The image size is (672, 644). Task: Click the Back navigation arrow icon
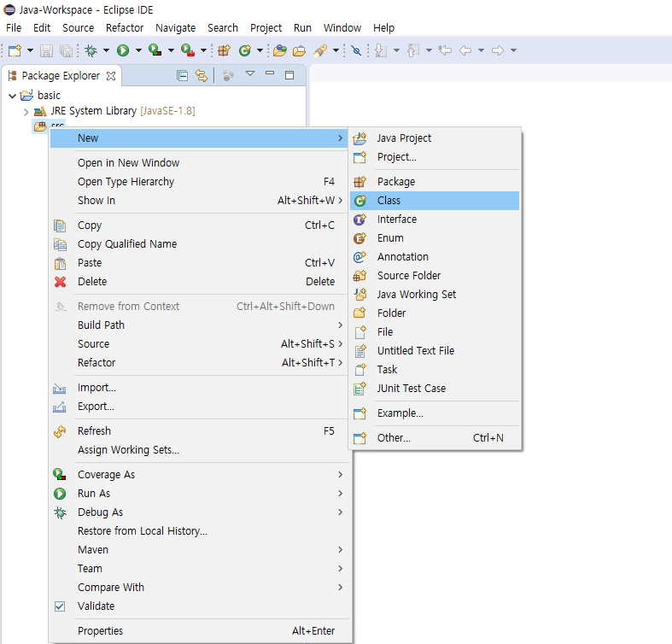coord(465,50)
